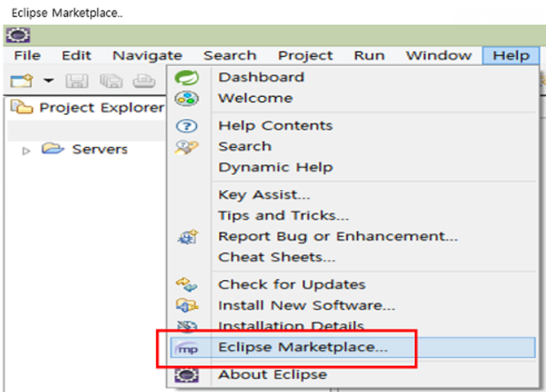
Task: Click the Project Explorer folder icon
Action: point(21,107)
